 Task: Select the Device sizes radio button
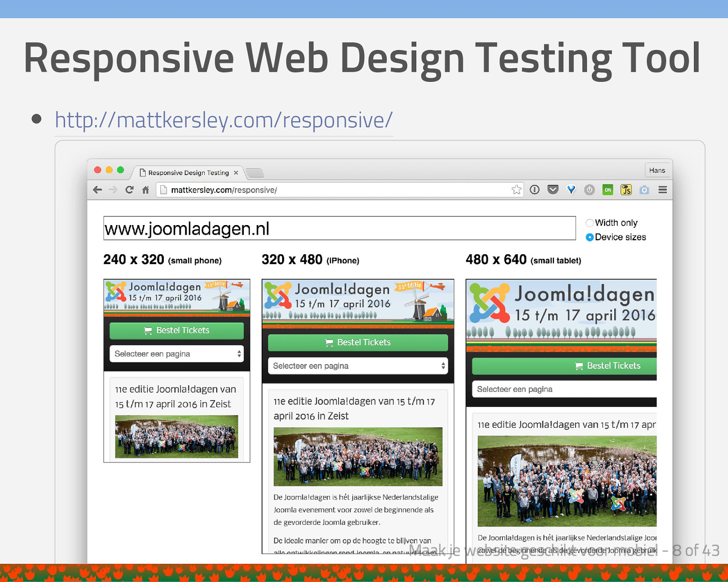[x=590, y=237]
